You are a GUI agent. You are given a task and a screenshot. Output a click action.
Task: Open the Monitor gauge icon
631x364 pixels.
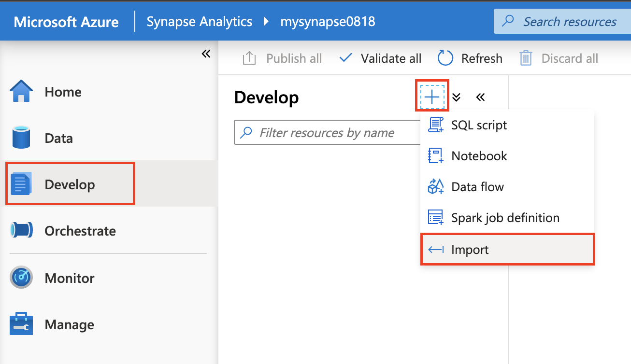pos(21,278)
